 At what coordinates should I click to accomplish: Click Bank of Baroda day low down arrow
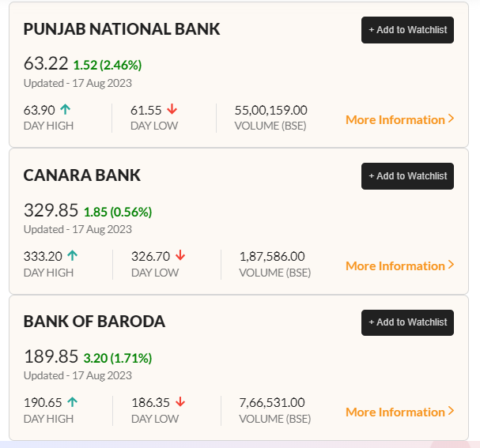(x=180, y=402)
